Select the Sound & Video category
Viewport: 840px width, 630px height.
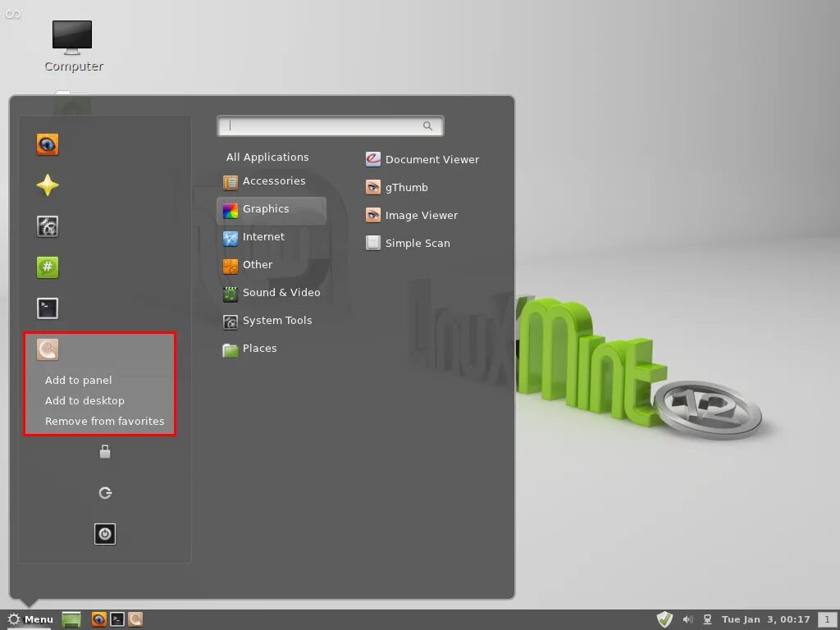(x=271, y=293)
